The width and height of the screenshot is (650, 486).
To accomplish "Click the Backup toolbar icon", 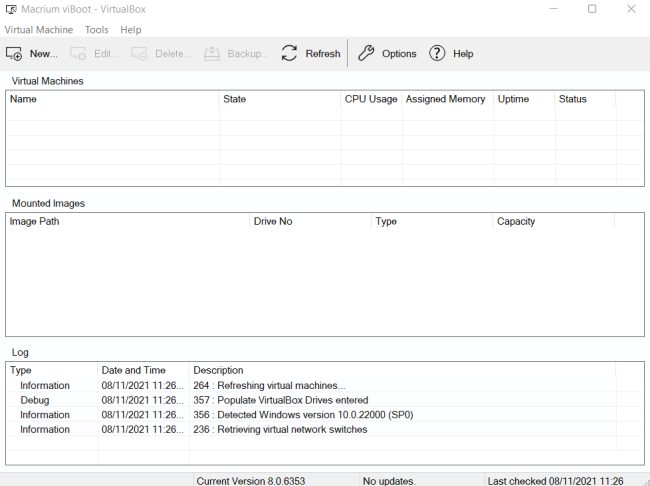I will point(212,54).
